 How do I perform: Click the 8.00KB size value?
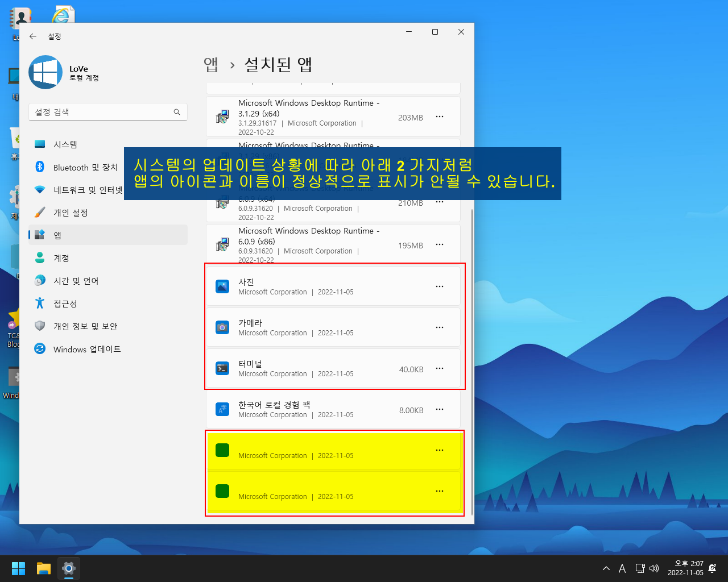click(x=411, y=410)
